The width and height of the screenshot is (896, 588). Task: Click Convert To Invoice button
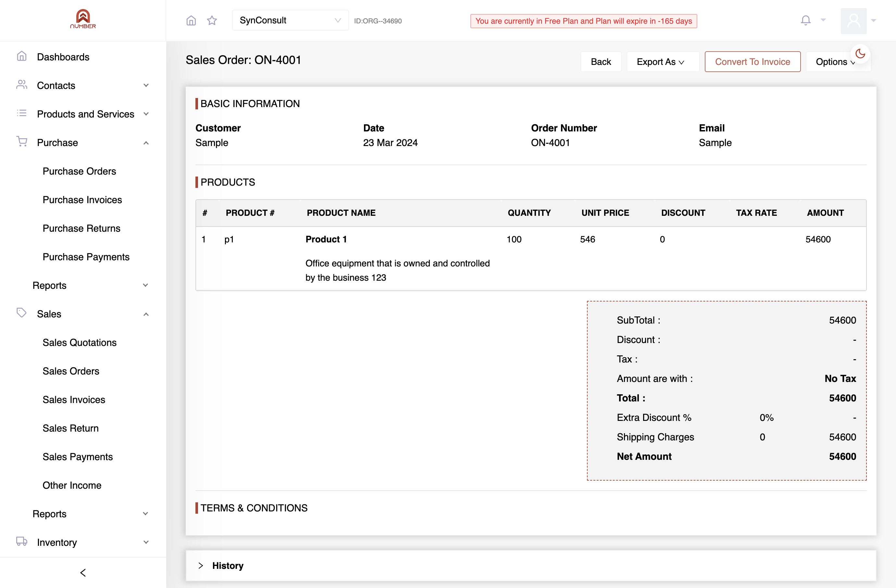752,62
